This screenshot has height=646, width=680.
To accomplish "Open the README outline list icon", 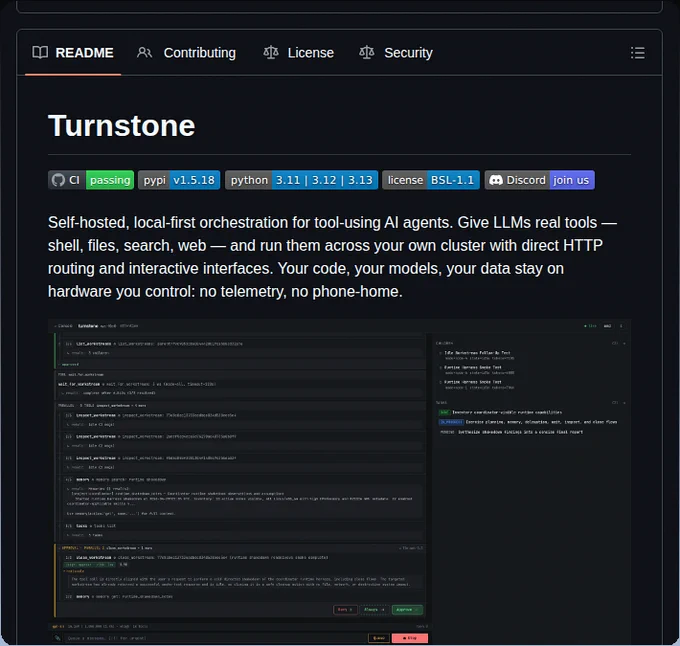I will pyautogui.click(x=637, y=53).
